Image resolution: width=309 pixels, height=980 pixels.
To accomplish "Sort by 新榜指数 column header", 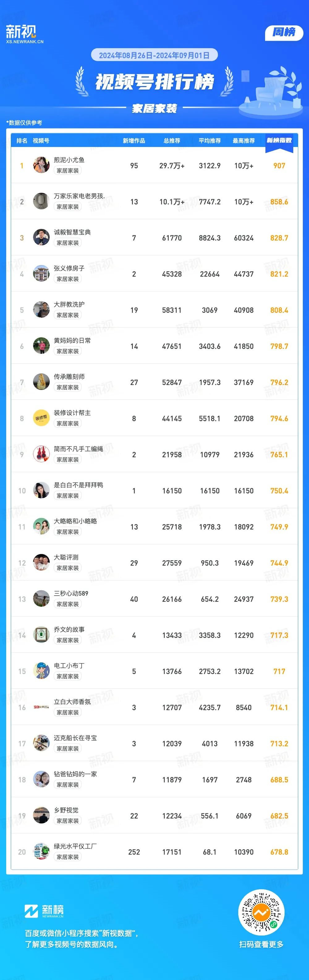I will point(279,140).
